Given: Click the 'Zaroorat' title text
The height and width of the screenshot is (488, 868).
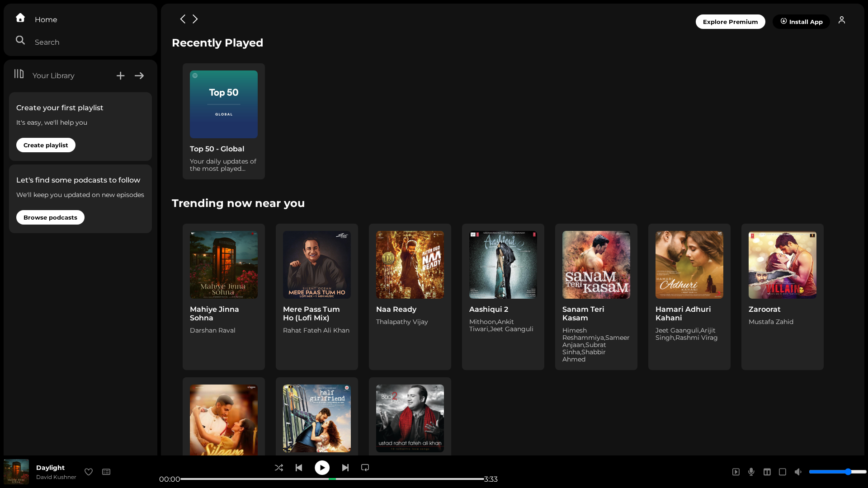Looking at the screenshot, I should coord(764,310).
